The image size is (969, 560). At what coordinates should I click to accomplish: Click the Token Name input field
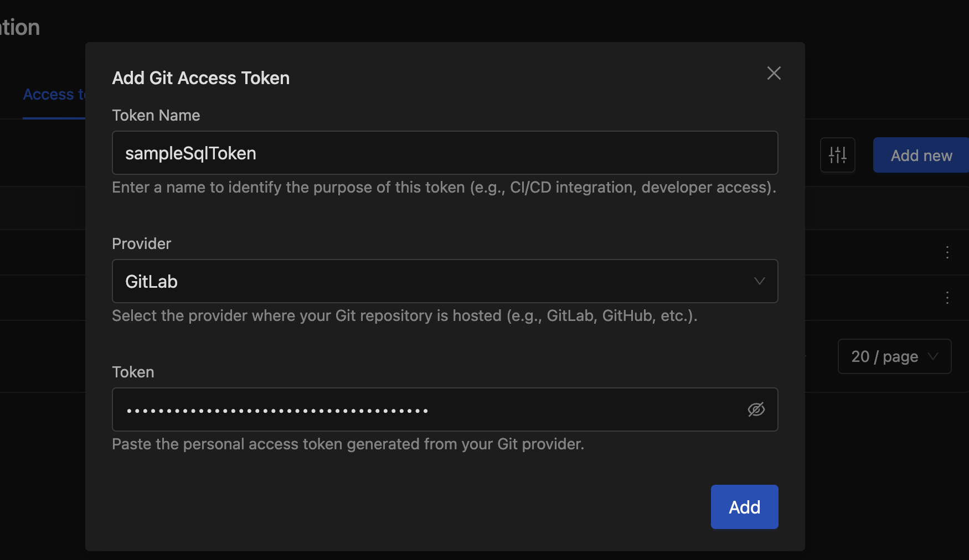(x=445, y=153)
